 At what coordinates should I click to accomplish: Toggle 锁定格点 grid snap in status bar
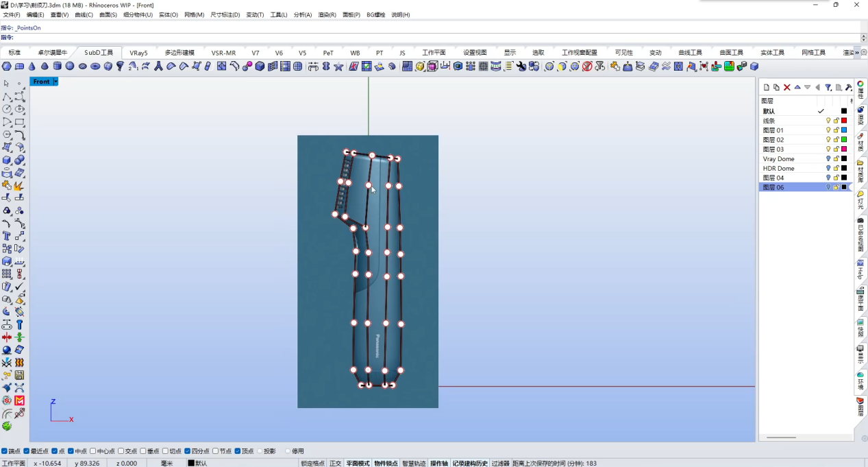[313, 463]
